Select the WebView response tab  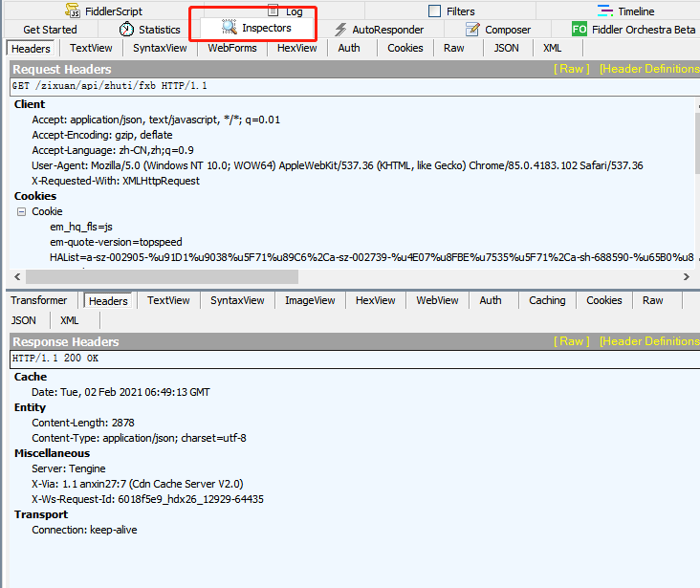click(438, 300)
